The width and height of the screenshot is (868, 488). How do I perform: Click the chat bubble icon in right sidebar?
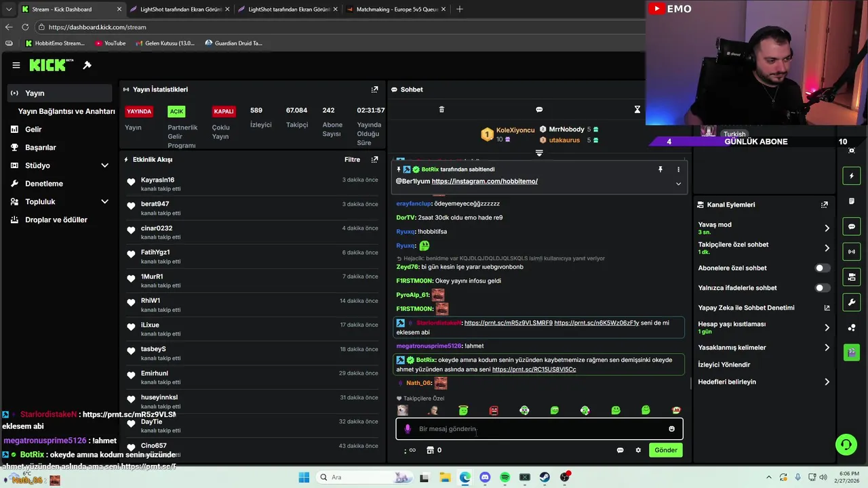(852, 226)
